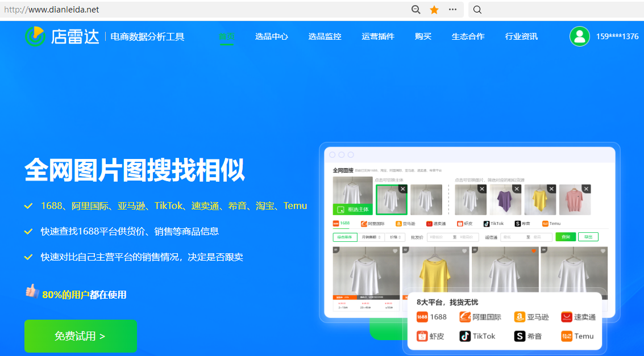The image size is (644, 356).
Task: Open the 选品中心 navigation menu
Action: [271, 35]
